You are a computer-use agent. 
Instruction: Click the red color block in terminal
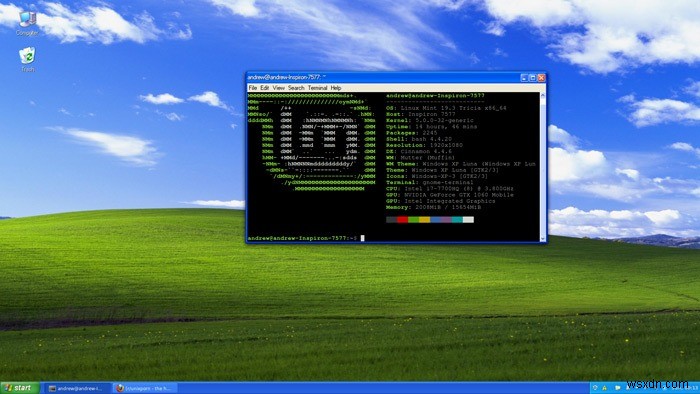[x=402, y=220]
